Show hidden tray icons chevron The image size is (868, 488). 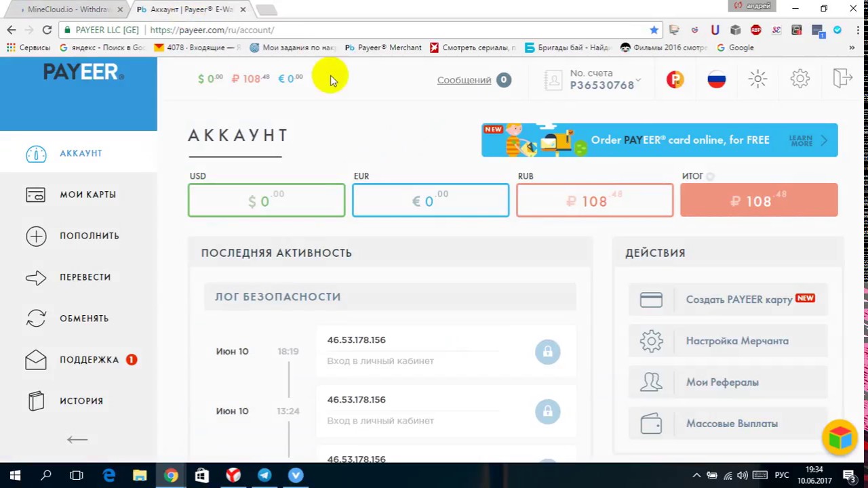(696, 476)
